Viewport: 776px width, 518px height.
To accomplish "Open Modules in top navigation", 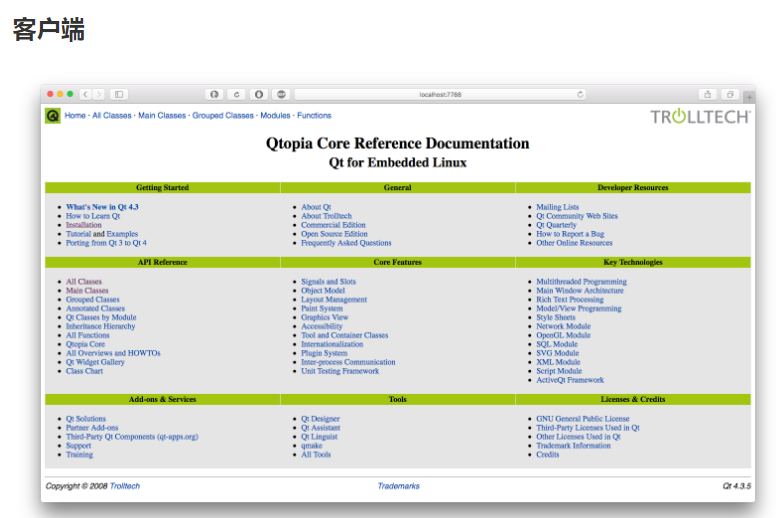I will click(x=275, y=115).
